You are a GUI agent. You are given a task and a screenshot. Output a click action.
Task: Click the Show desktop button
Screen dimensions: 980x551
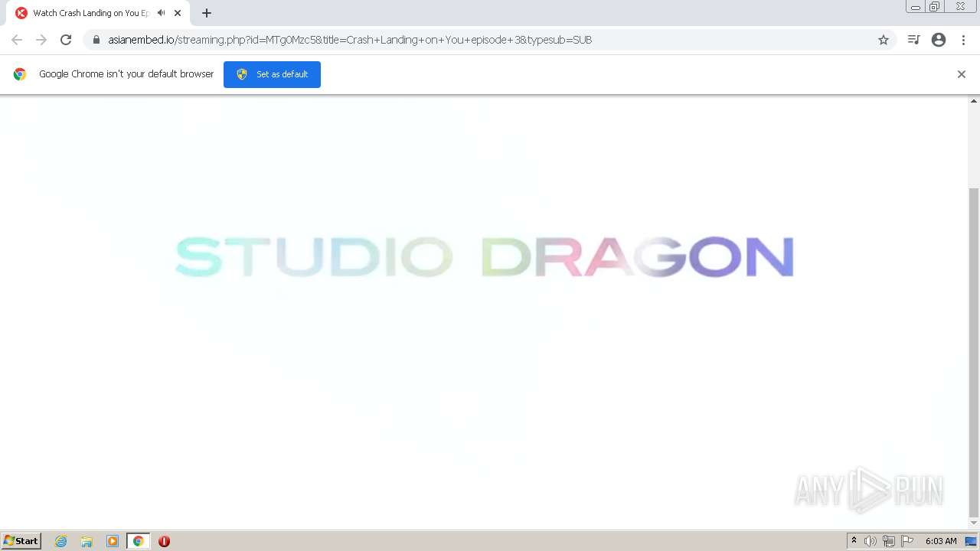[x=972, y=541]
